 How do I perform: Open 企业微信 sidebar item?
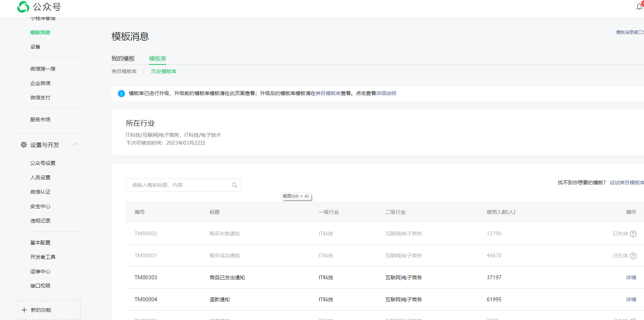point(40,83)
